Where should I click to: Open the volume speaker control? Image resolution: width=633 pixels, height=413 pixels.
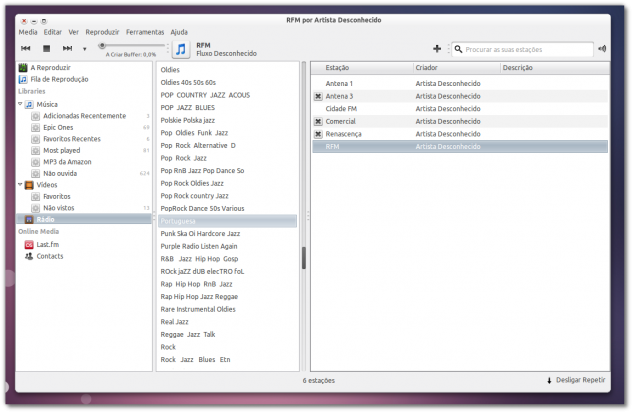pyautogui.click(x=602, y=49)
